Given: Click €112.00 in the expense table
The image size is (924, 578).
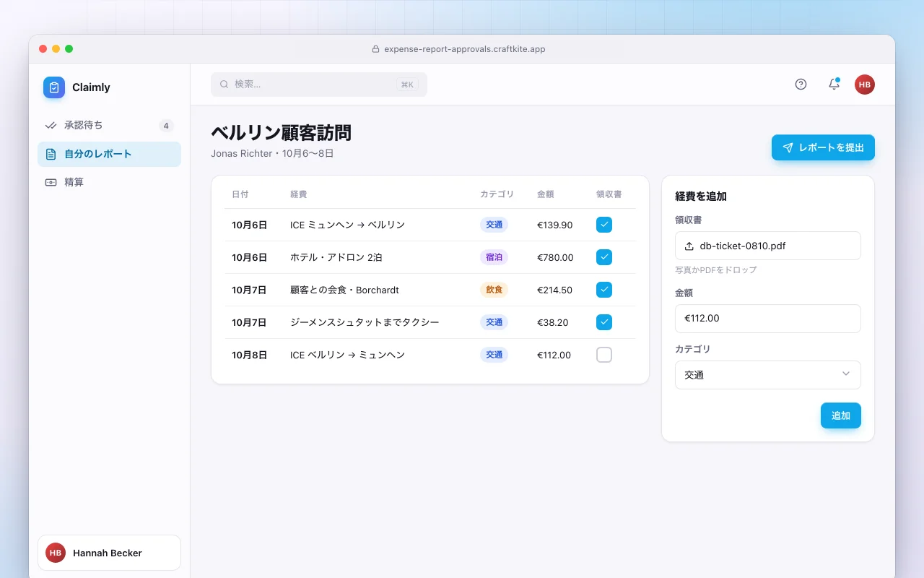Looking at the screenshot, I should point(554,355).
